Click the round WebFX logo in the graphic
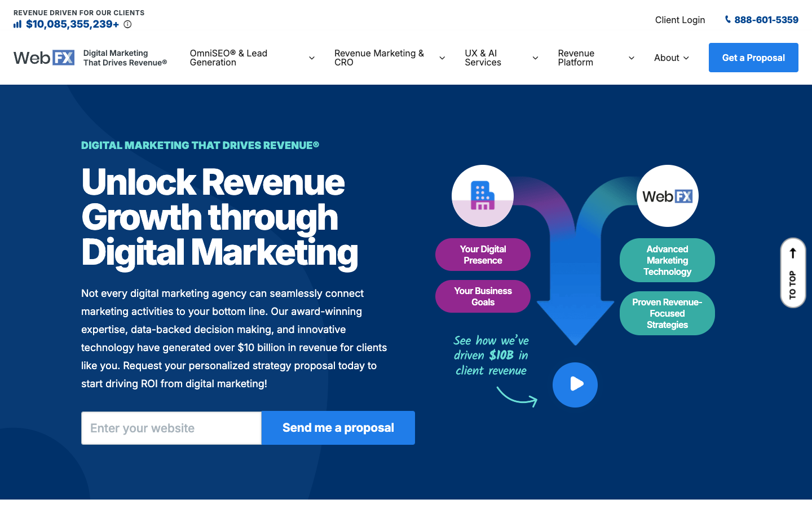Screen dimensions: 812x508 667,196
